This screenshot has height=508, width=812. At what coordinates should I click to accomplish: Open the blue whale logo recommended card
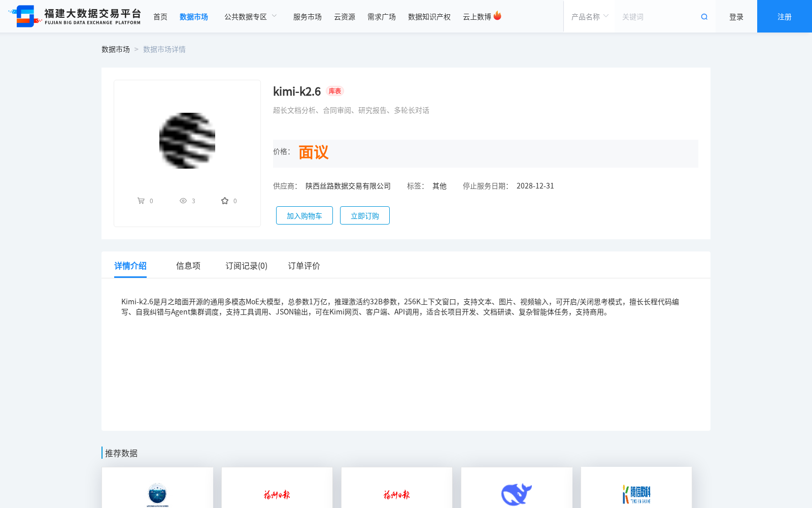click(517, 488)
